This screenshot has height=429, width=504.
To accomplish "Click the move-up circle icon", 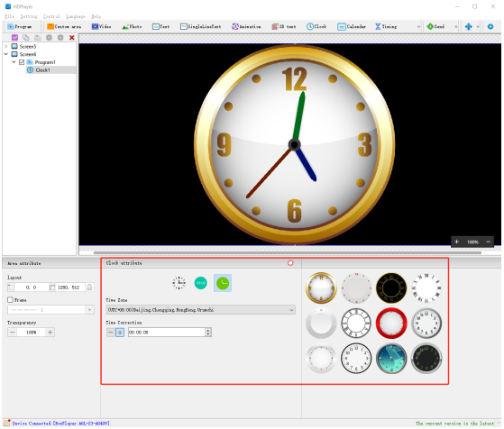I will point(49,38).
